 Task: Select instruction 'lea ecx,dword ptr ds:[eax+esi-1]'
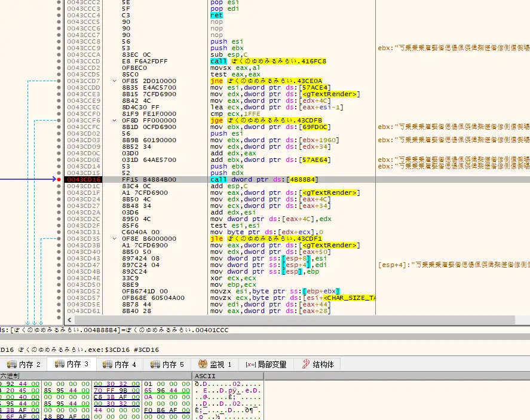click(277, 107)
